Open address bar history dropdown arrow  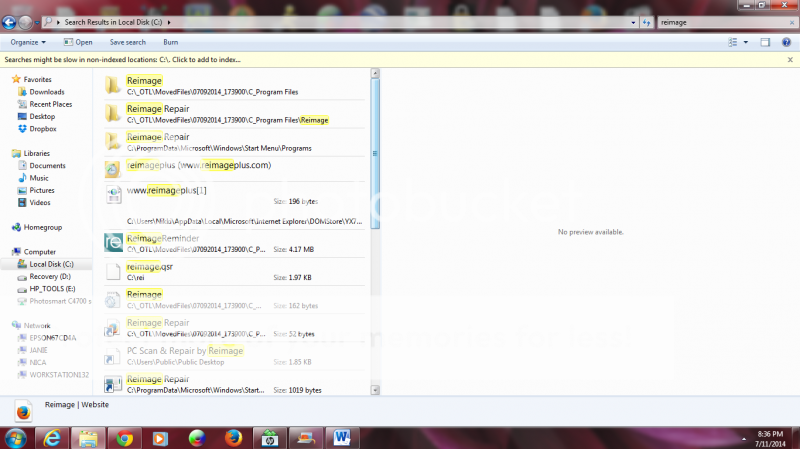633,22
